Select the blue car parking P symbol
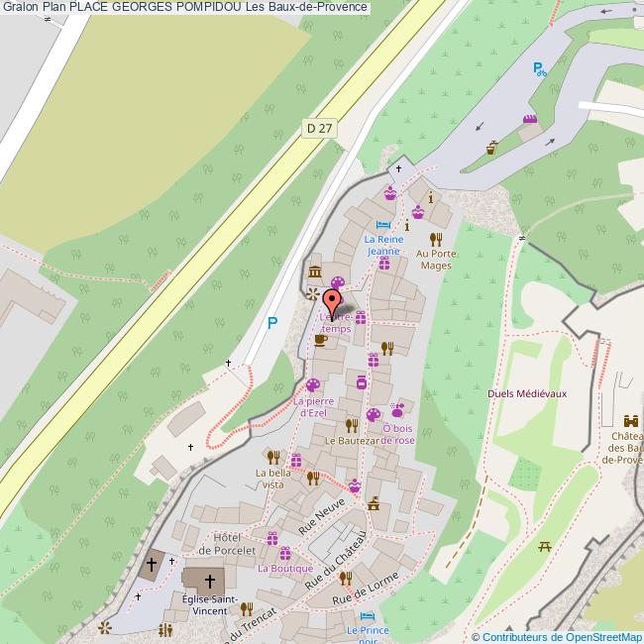The width and height of the screenshot is (644, 644). [x=272, y=323]
